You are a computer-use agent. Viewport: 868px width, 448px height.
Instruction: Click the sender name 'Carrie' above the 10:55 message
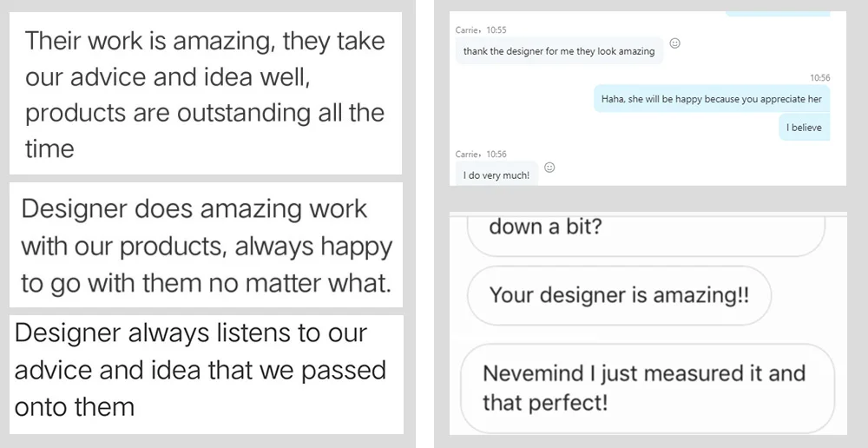point(469,30)
